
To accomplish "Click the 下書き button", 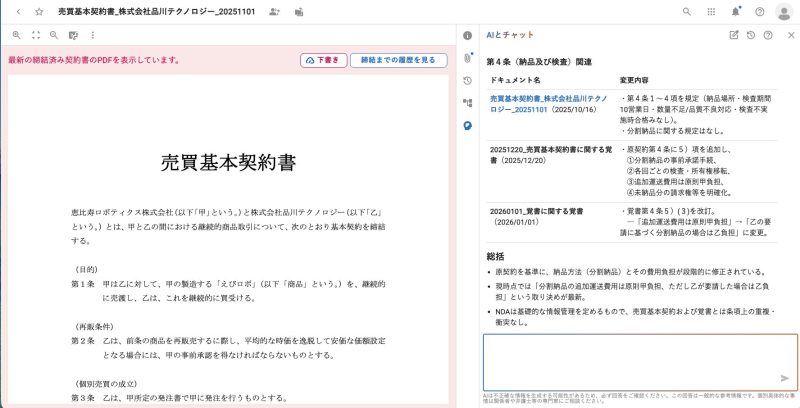I will pyautogui.click(x=323, y=60).
